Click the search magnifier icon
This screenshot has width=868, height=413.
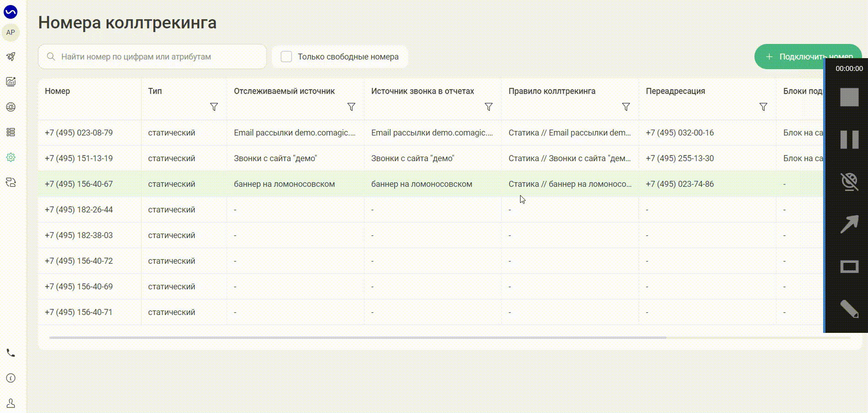click(x=51, y=57)
